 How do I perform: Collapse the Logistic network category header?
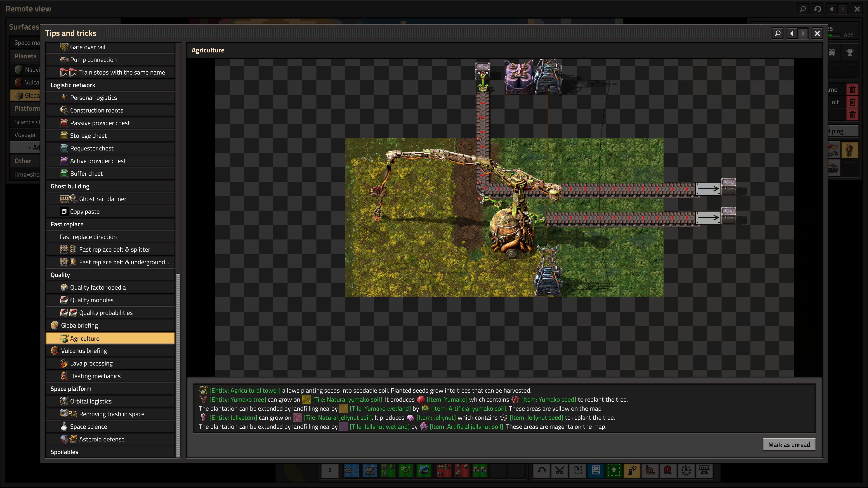tap(110, 85)
